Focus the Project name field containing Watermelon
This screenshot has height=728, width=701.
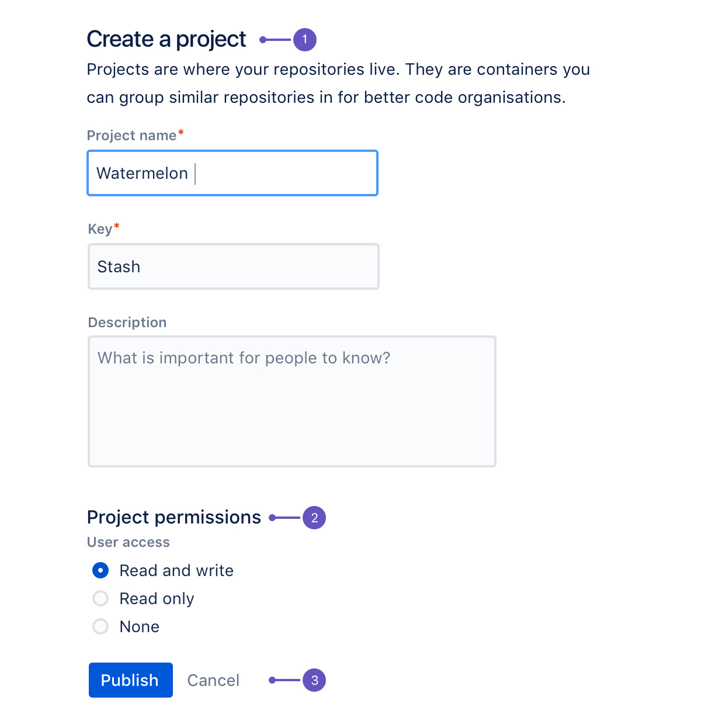232,173
